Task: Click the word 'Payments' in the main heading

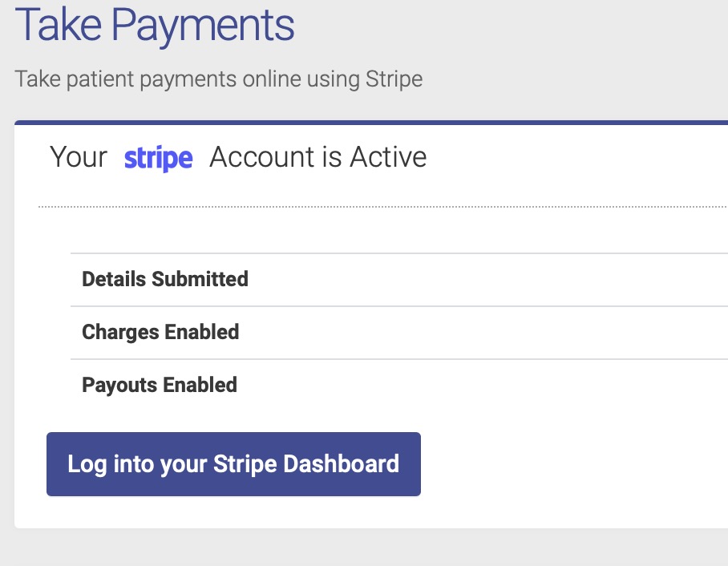Action: click(203, 26)
